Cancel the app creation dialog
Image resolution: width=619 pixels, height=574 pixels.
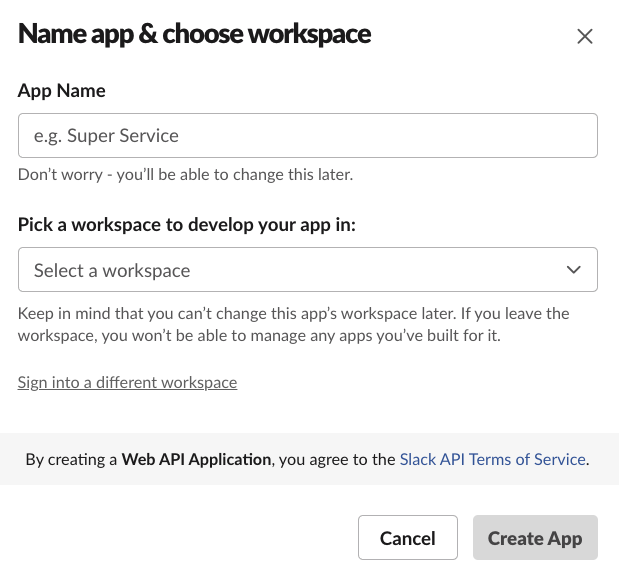point(408,537)
